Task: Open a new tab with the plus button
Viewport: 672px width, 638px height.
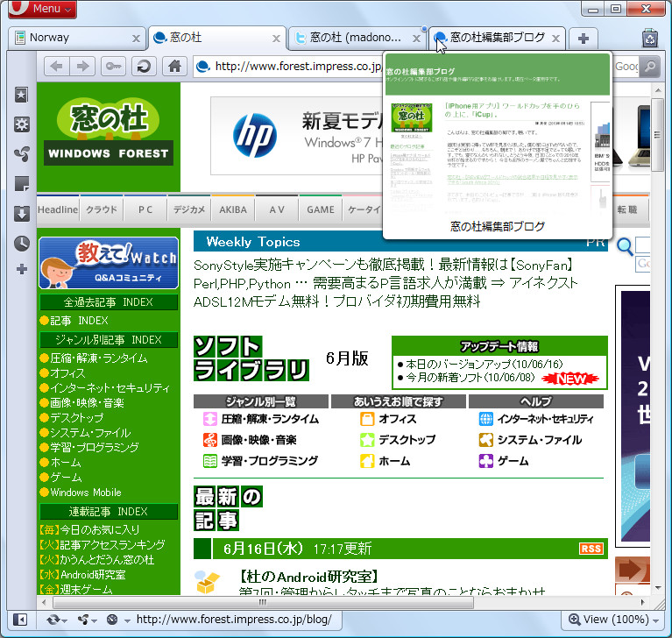Action: click(583, 39)
